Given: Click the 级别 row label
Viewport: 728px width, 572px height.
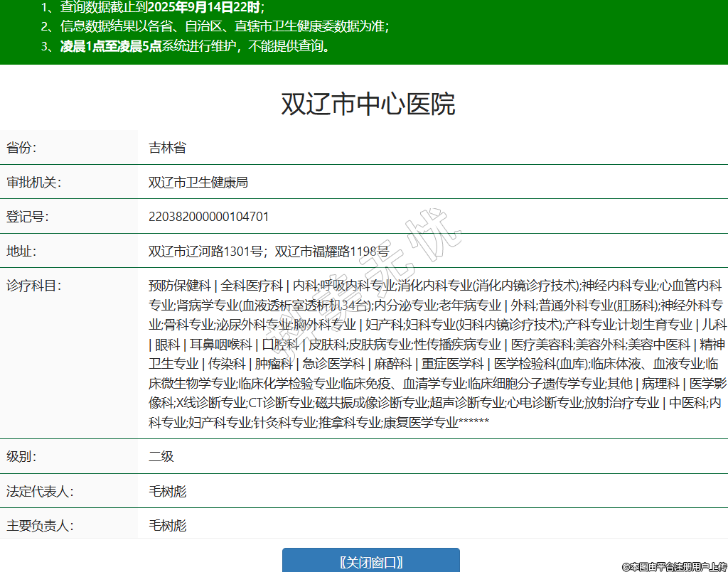Looking at the screenshot, I should [21, 456].
